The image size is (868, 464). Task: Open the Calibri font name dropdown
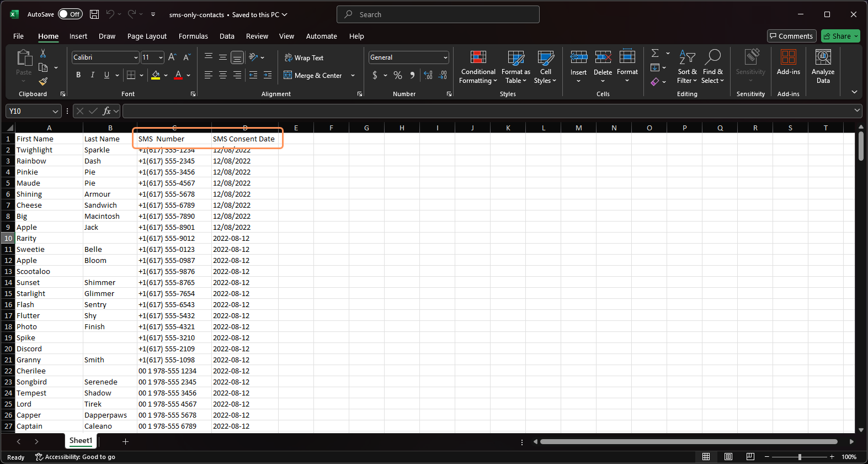click(x=136, y=57)
